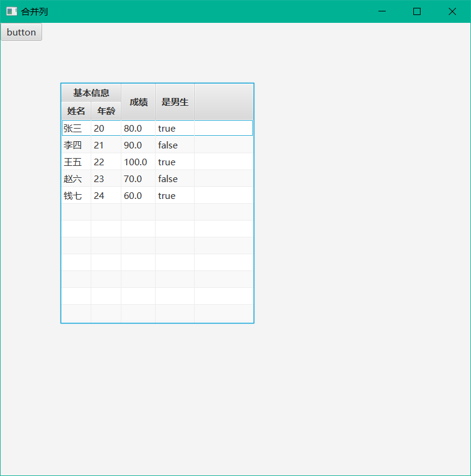This screenshot has width=471, height=476.
Task: Select the cell 李四
Action: [76, 145]
